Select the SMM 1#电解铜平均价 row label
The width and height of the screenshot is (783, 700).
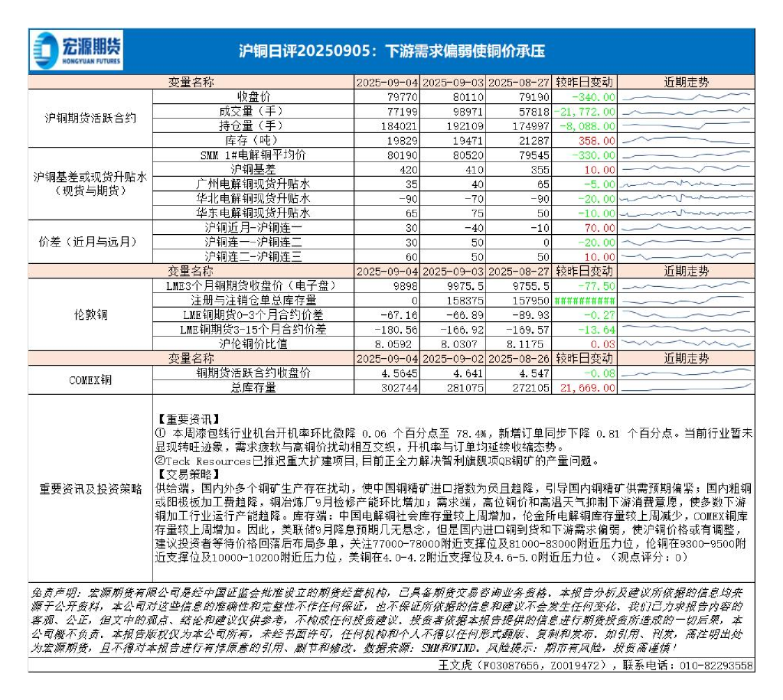pyautogui.click(x=253, y=155)
